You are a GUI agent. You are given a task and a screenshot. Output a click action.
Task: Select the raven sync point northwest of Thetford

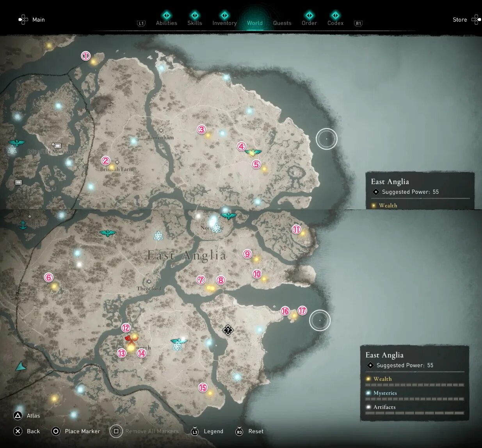[x=107, y=233]
